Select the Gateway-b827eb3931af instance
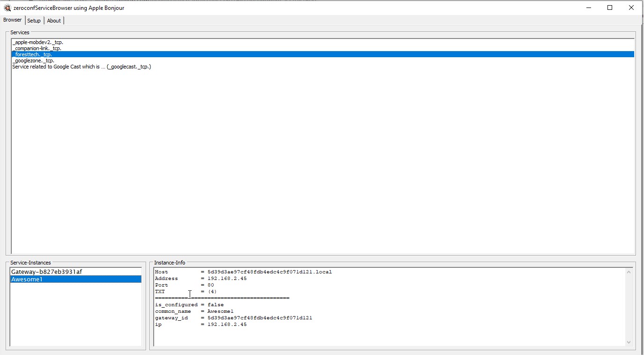Viewport: 644px width, 355px height. [46, 271]
